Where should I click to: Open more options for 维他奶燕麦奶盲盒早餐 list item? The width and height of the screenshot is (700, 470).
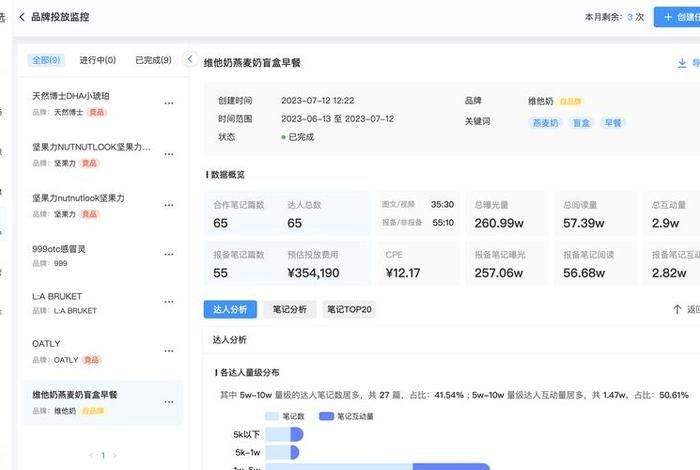click(169, 402)
